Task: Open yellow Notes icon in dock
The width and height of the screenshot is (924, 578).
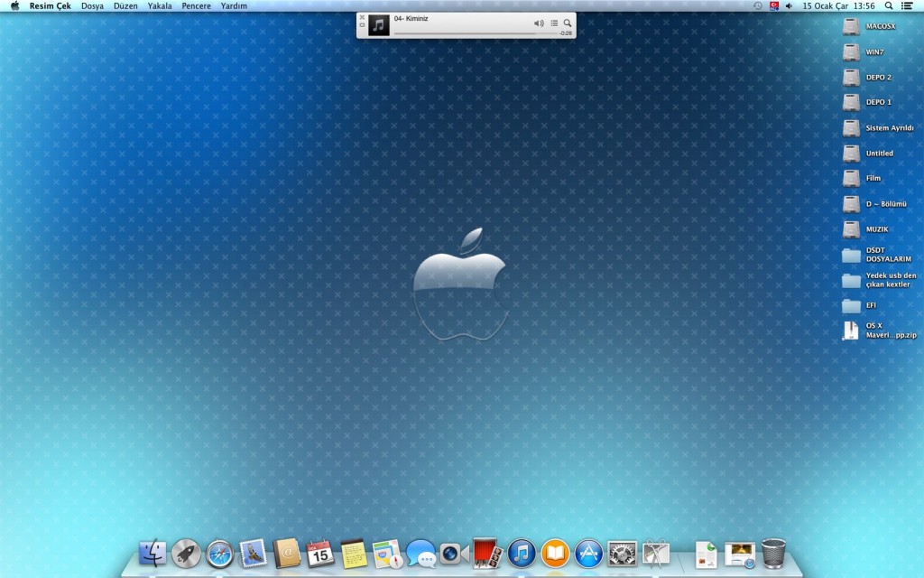Action: click(x=354, y=554)
